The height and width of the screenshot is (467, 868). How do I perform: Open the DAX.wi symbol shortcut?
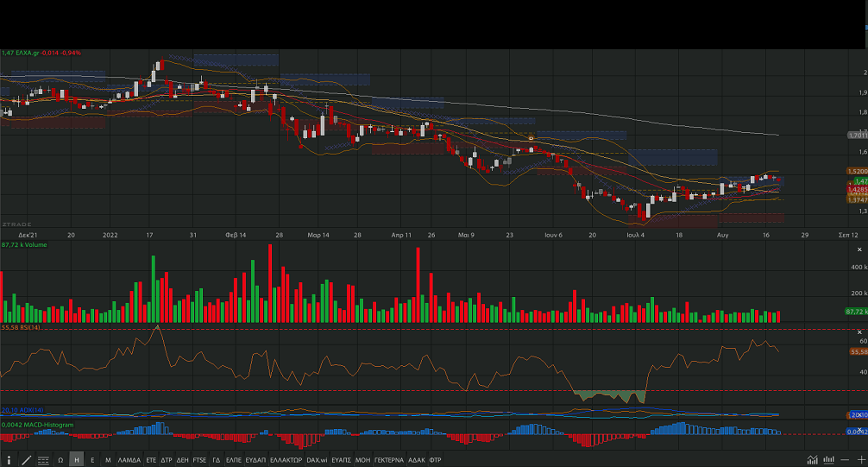(x=317, y=460)
